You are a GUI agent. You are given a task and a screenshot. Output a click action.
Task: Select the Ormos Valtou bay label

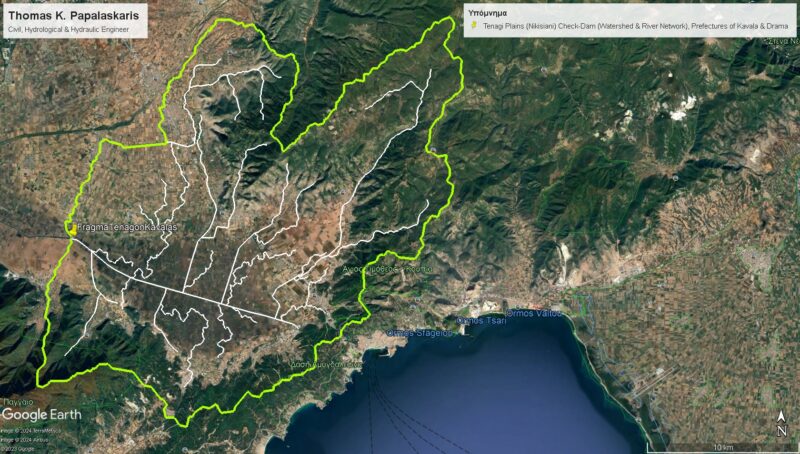[x=534, y=313]
